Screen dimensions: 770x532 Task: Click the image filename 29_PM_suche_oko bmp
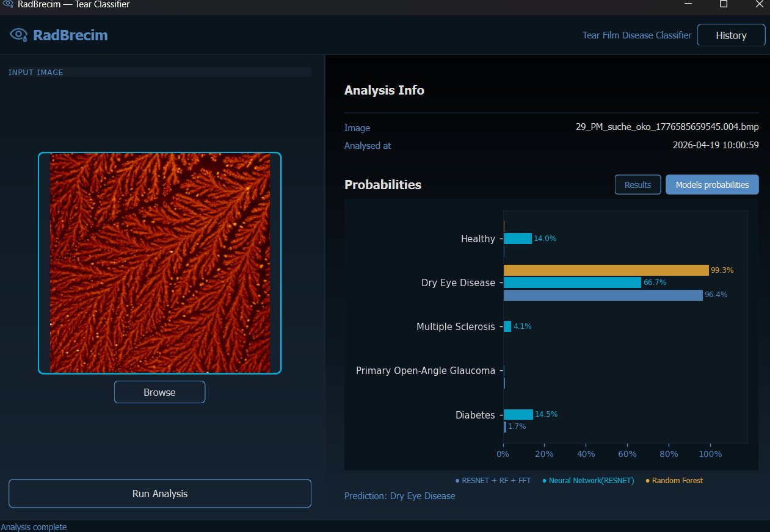pos(667,128)
